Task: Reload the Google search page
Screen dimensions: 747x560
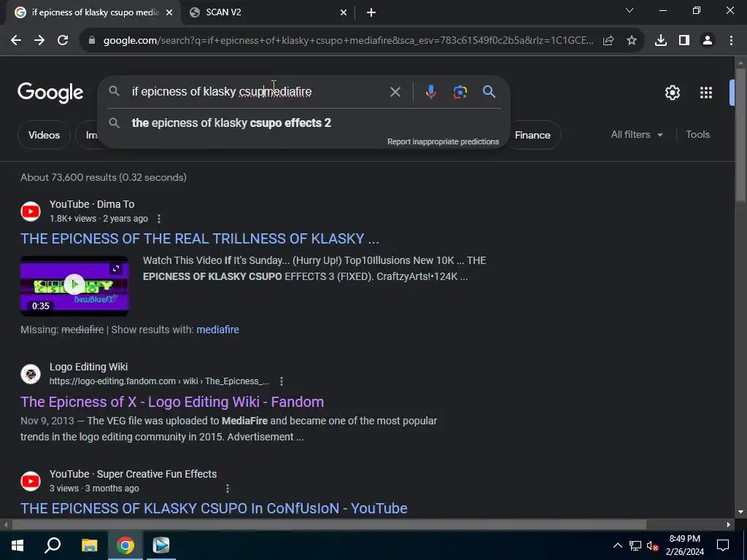Action: click(x=63, y=41)
